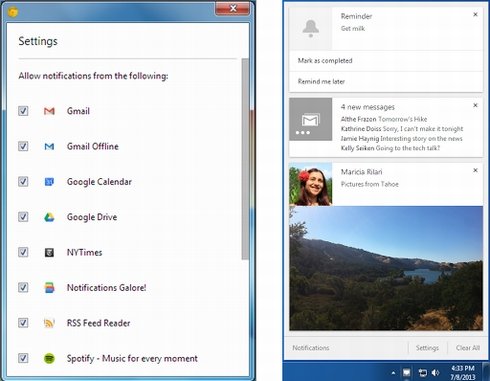Image resolution: width=490 pixels, height=381 pixels.
Task: Click the volume speaker icon in taskbar
Action: click(435, 372)
